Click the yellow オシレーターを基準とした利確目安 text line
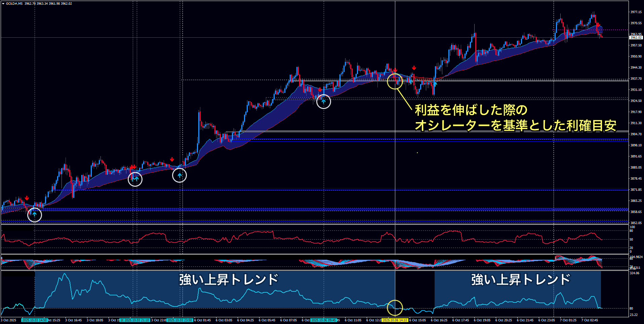 (515, 125)
